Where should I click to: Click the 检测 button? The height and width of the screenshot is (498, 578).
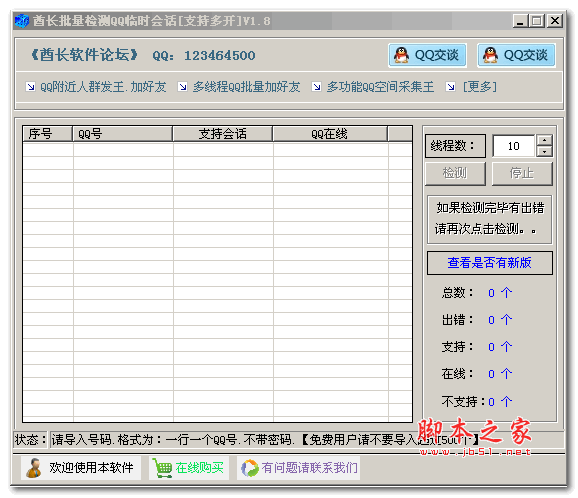455,173
